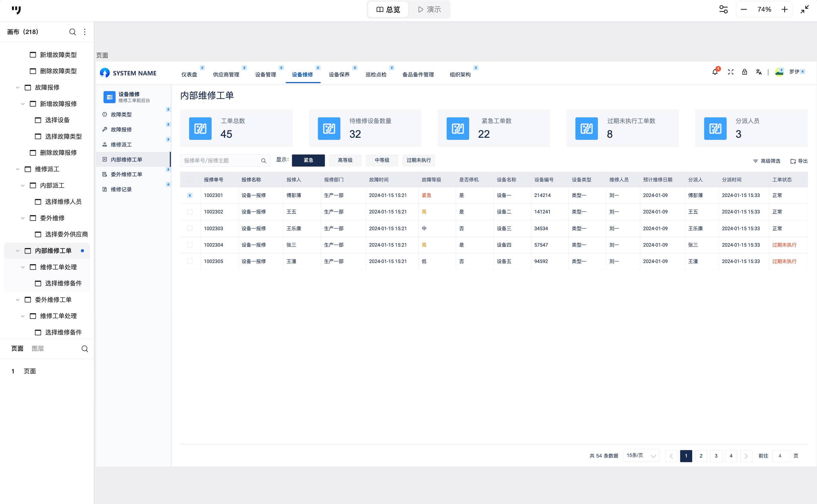Image resolution: width=817 pixels, height=504 pixels.
Task: Go to page 3 in pagination
Action: [715, 456]
